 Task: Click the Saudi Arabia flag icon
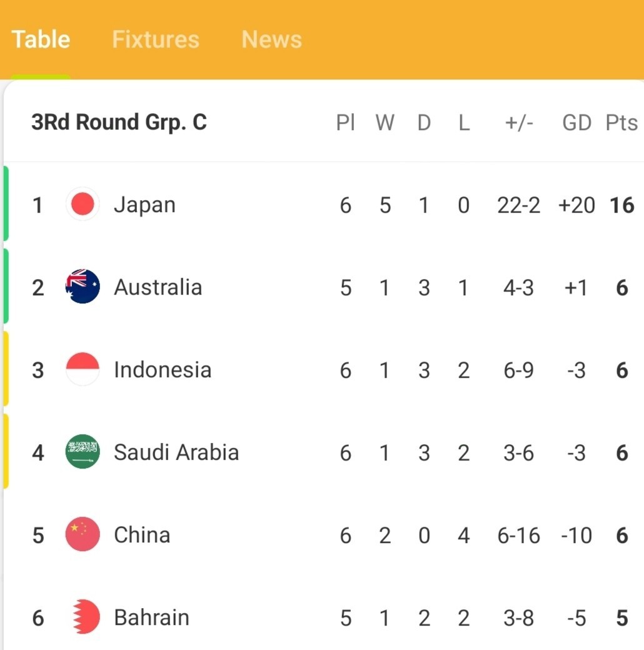[x=83, y=452]
